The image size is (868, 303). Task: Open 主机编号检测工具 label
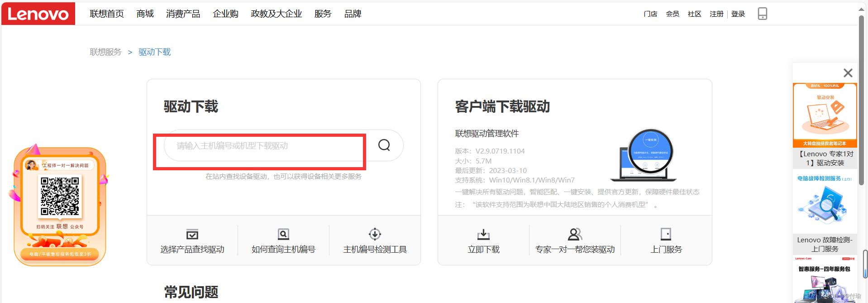click(375, 250)
